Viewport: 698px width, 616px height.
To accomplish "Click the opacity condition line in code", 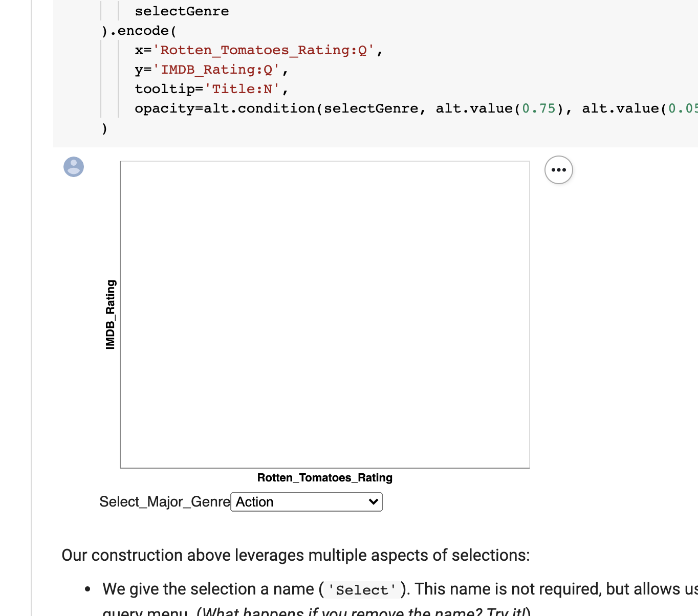I will click(x=307, y=108).
